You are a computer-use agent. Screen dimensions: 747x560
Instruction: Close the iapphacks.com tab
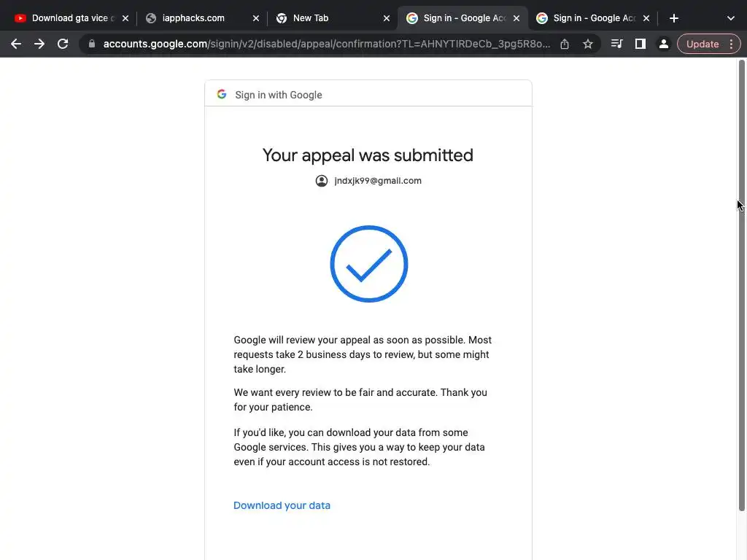pos(256,18)
